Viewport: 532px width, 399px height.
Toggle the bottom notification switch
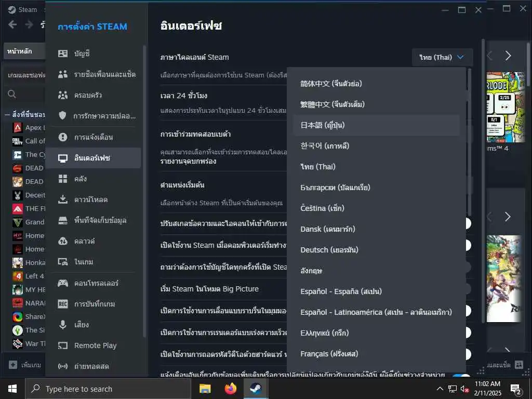pos(461,375)
